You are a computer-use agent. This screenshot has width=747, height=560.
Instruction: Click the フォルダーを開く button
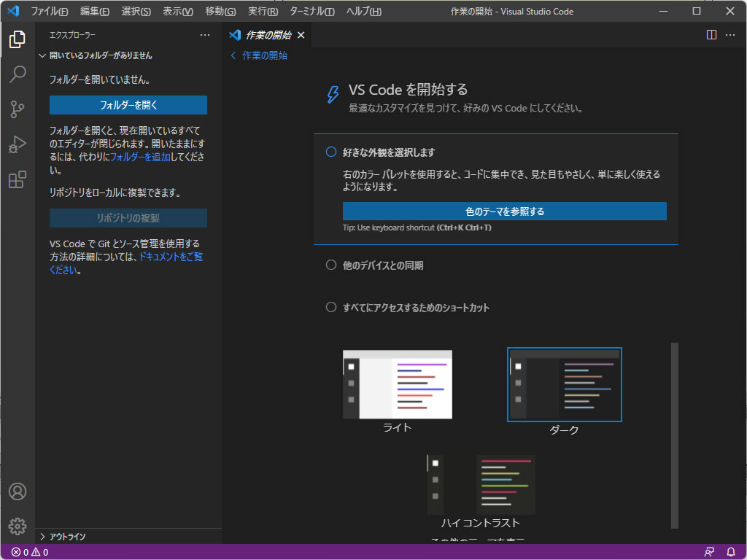[x=128, y=105]
